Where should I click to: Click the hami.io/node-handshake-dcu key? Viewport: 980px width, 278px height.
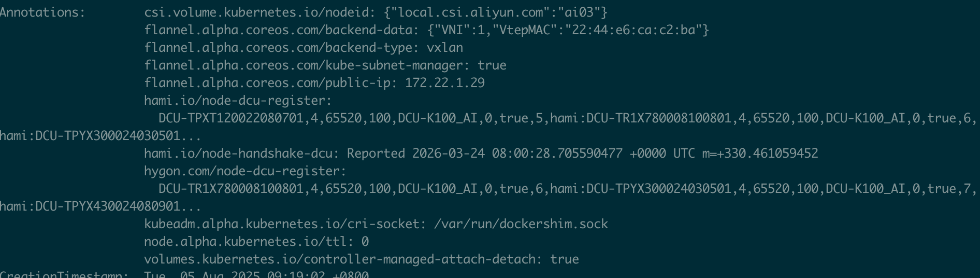coord(241,154)
